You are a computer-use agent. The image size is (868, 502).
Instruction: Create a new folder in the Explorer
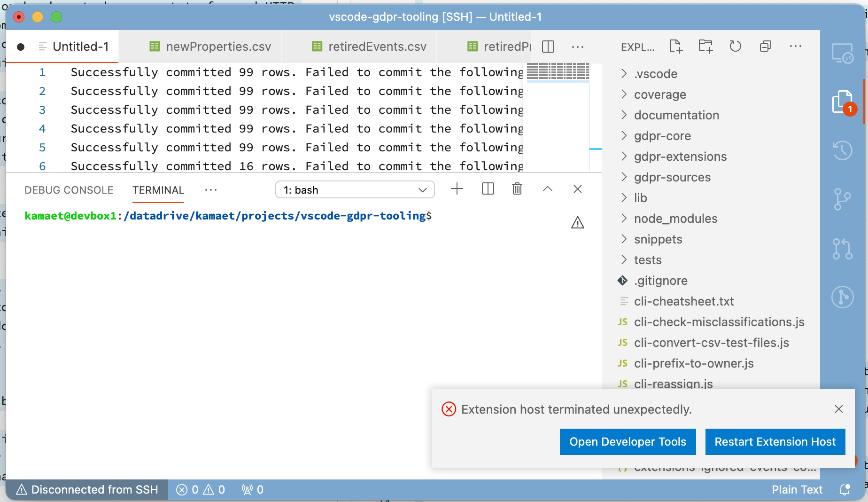[705, 46]
